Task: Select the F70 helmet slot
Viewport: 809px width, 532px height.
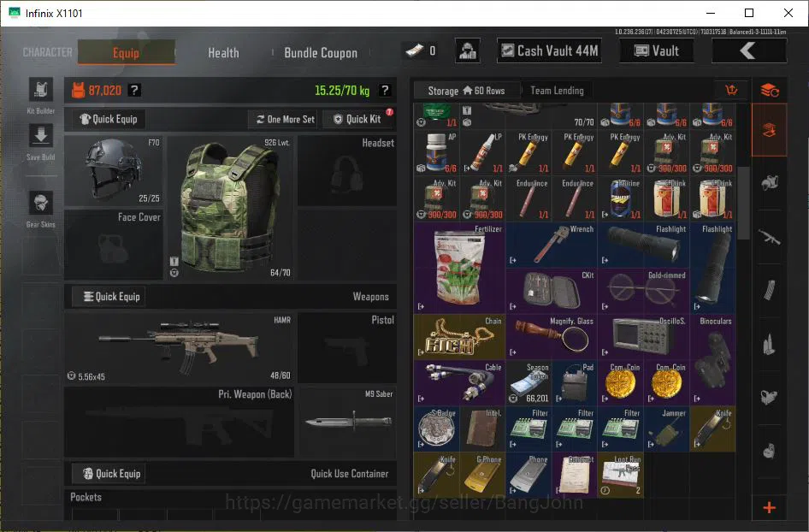Action: pyautogui.click(x=114, y=171)
